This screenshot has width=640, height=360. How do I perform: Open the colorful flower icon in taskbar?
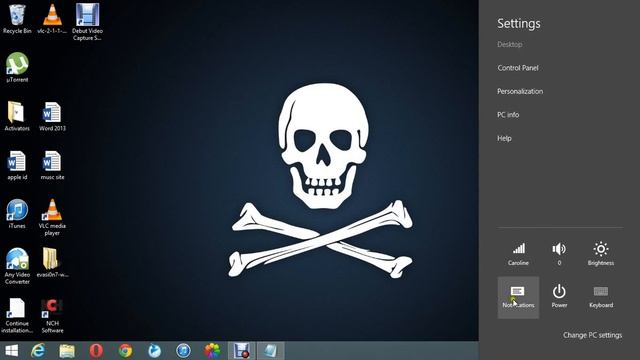[x=212, y=351]
